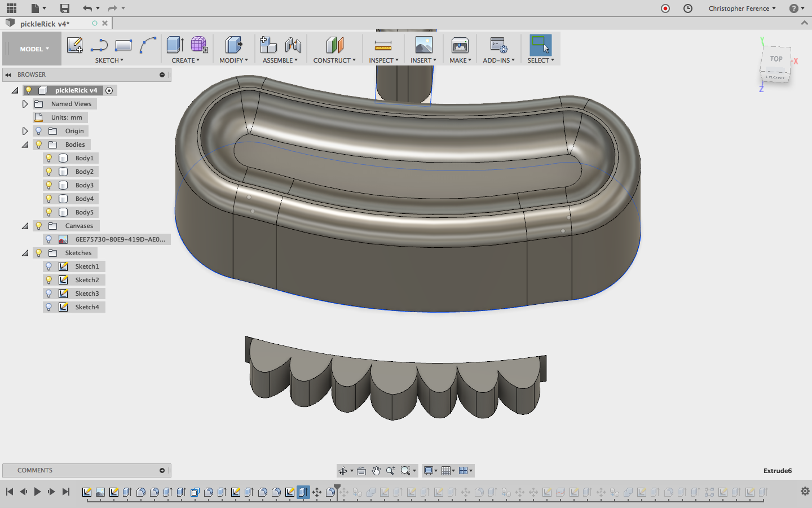Click the 3D Print Make icon
812x508 pixels.
[x=460, y=45]
